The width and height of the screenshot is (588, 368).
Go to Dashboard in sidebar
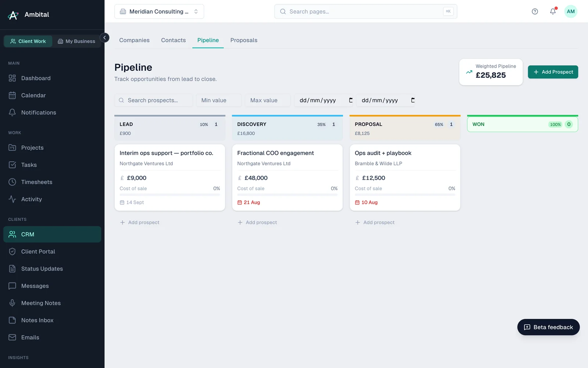click(x=52, y=78)
